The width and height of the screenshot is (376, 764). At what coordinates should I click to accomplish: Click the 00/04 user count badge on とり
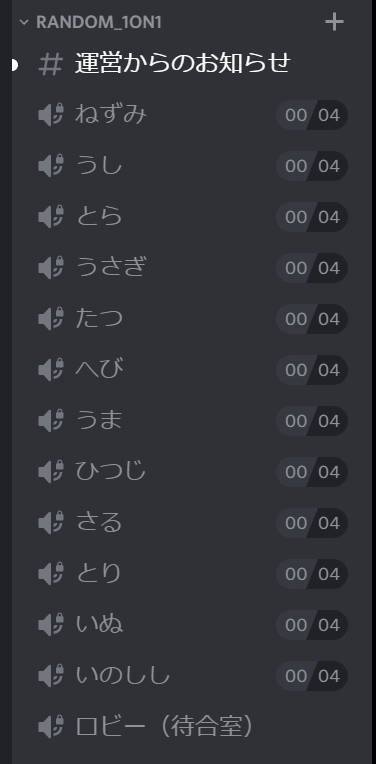tap(312, 573)
